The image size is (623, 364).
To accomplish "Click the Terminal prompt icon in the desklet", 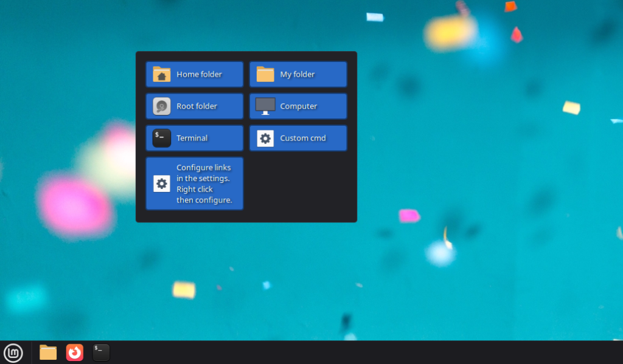I will click(161, 138).
